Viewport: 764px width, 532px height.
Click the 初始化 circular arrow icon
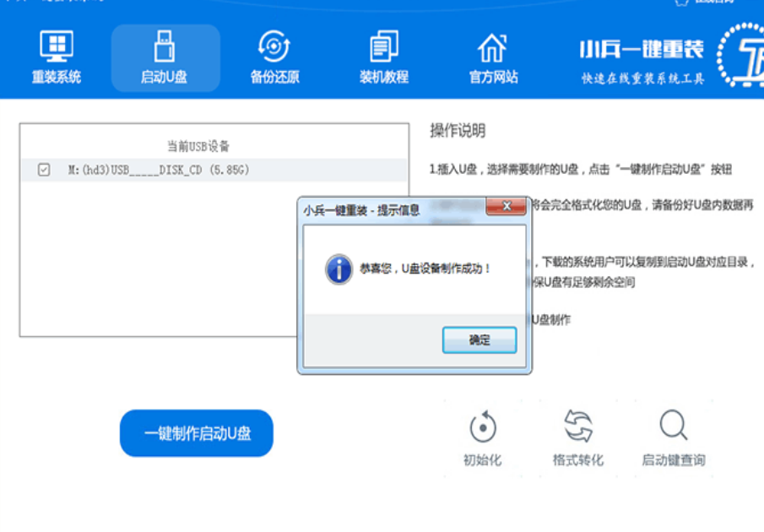click(482, 427)
